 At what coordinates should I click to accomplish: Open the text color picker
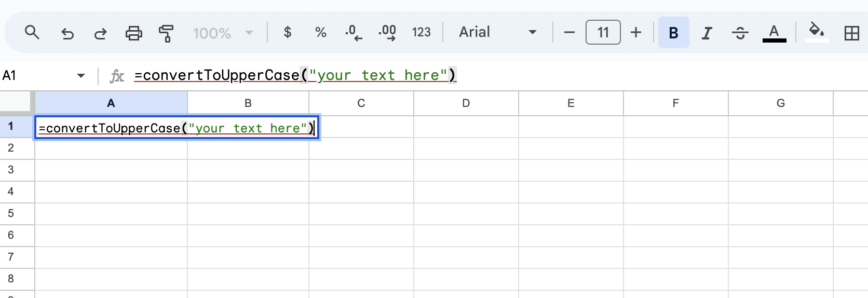[x=774, y=33]
